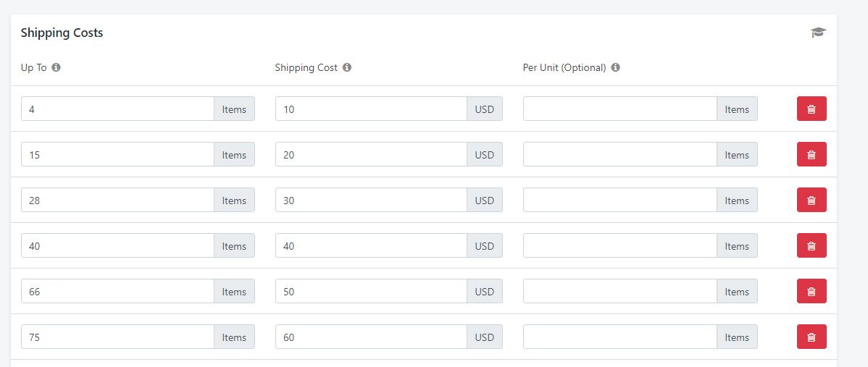Click the shipping cost field with 10
This screenshot has height=367, width=868.
[x=371, y=109]
